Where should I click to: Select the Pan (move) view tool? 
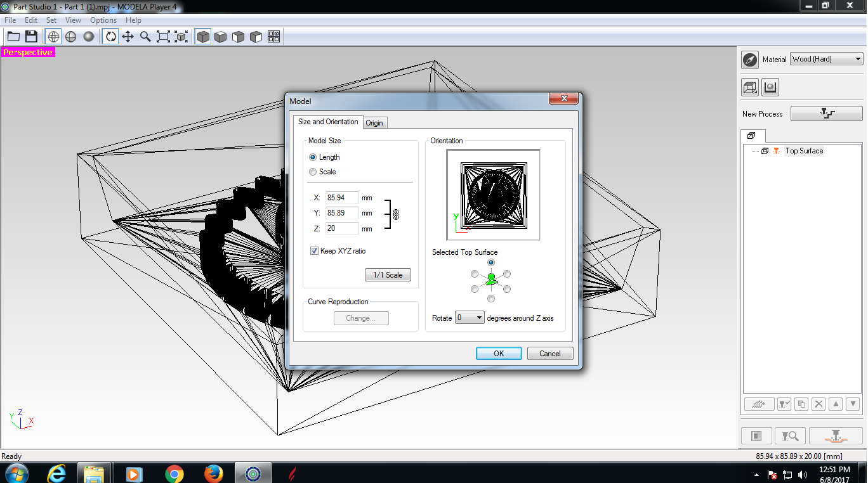point(128,37)
